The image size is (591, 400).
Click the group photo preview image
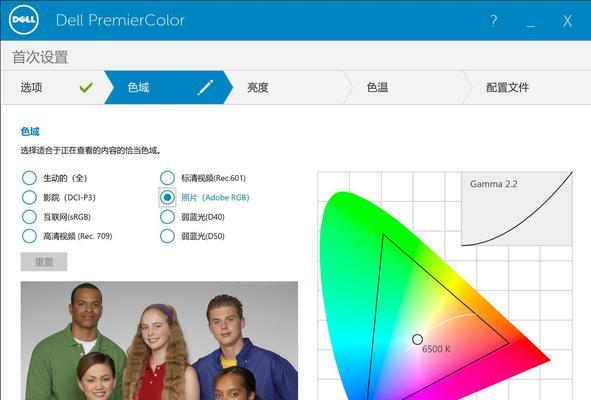[159, 340]
